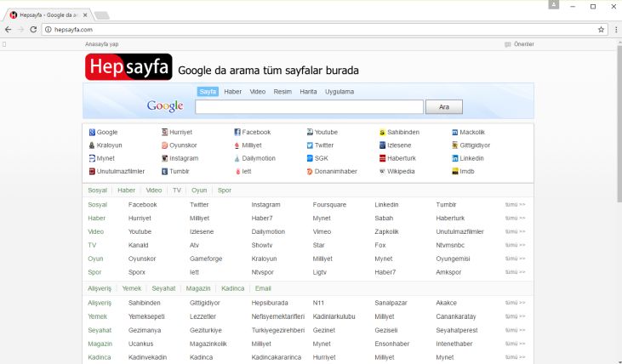
Task: Select TV in the first category bar
Action: (176, 191)
